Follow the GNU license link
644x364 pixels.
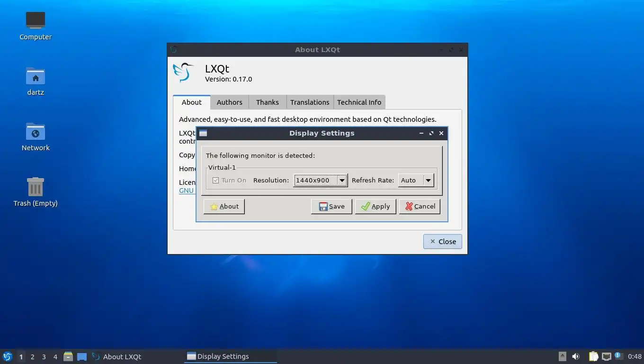click(x=186, y=191)
